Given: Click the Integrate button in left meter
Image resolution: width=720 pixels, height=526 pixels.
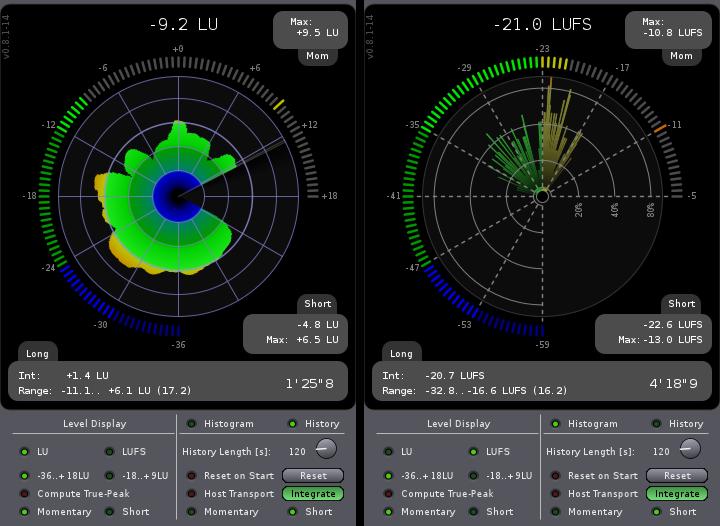Looking at the screenshot, I should (x=313, y=494).
